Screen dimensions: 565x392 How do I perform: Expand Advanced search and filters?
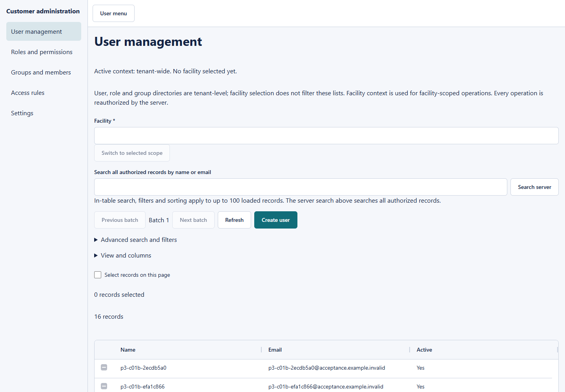click(135, 240)
